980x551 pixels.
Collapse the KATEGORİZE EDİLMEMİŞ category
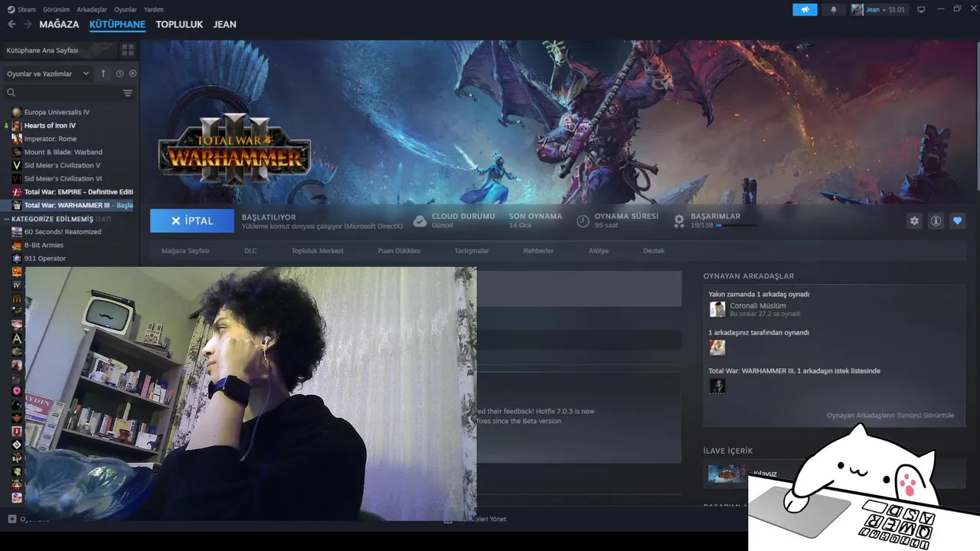(x=7, y=219)
